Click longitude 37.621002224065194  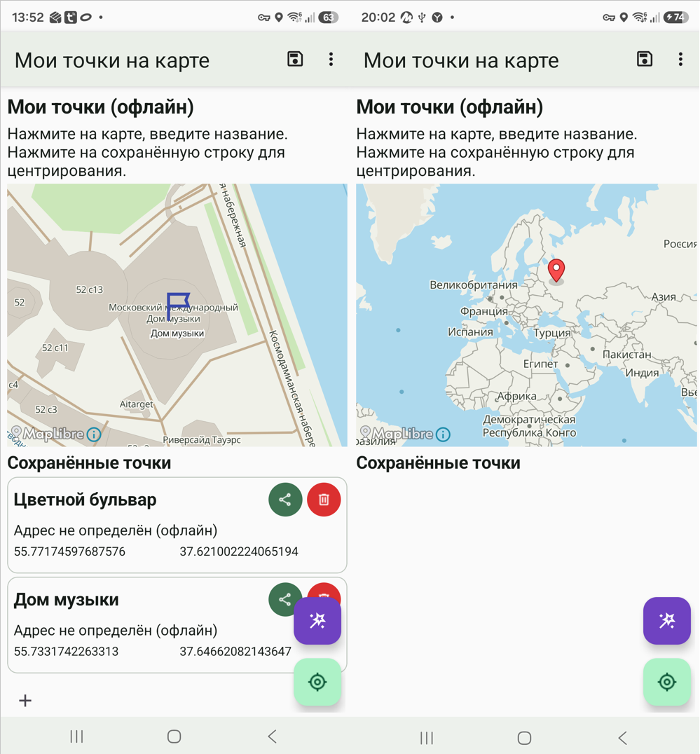coord(239,551)
